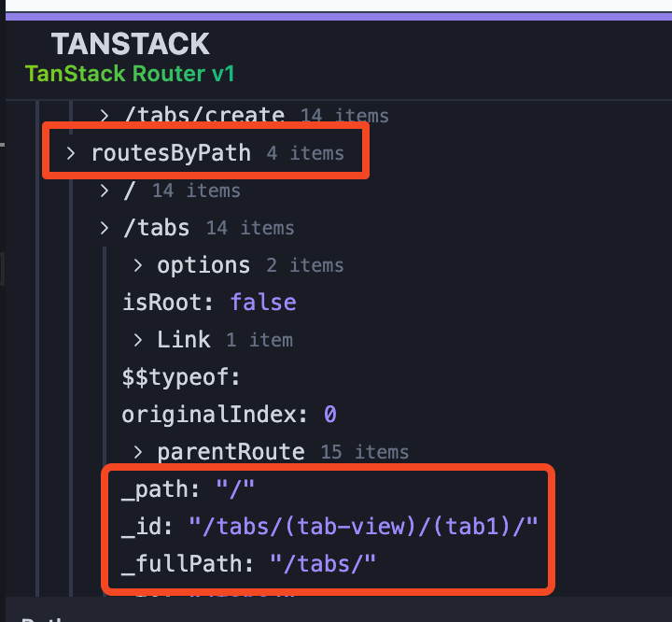Click the $$typeof: key
Screen dimensions: 672x622
(x=181, y=377)
